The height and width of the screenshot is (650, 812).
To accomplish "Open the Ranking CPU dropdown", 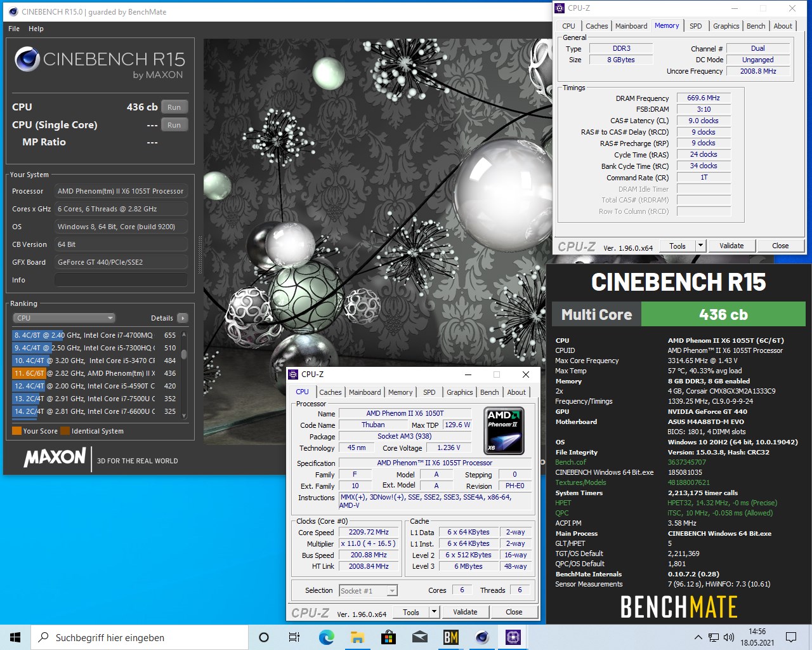I will (x=64, y=318).
